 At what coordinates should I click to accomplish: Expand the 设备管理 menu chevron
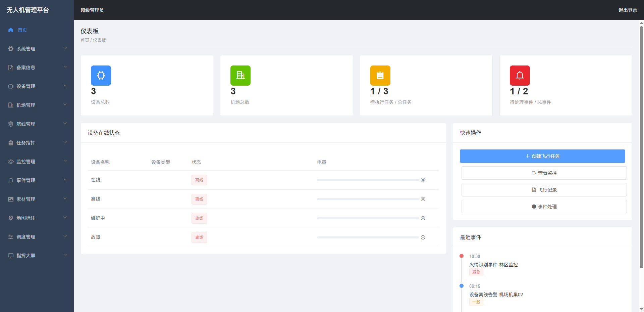[65, 86]
